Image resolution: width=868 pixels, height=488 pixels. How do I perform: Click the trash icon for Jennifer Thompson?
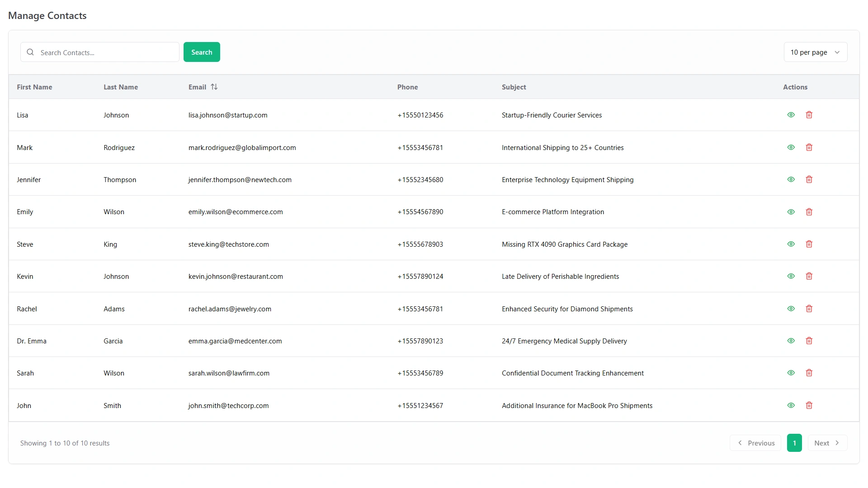point(809,179)
